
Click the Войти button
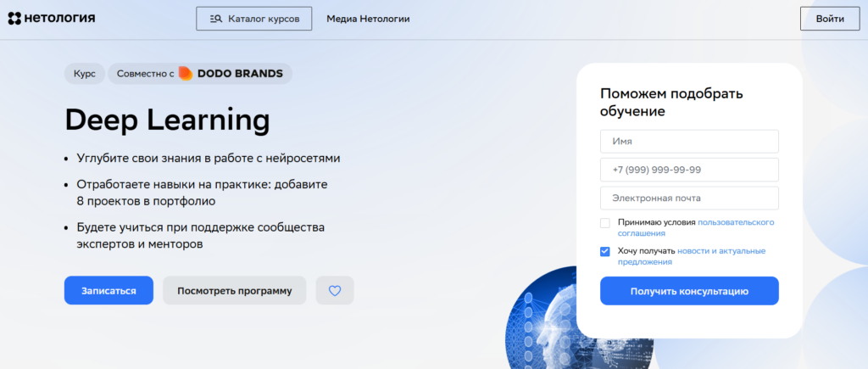pos(830,19)
